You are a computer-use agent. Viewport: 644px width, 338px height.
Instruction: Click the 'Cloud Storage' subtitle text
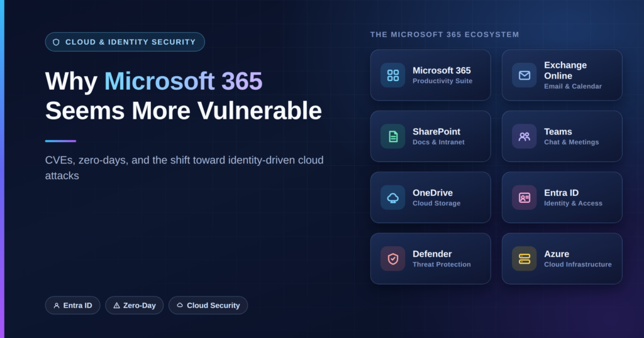(x=436, y=204)
